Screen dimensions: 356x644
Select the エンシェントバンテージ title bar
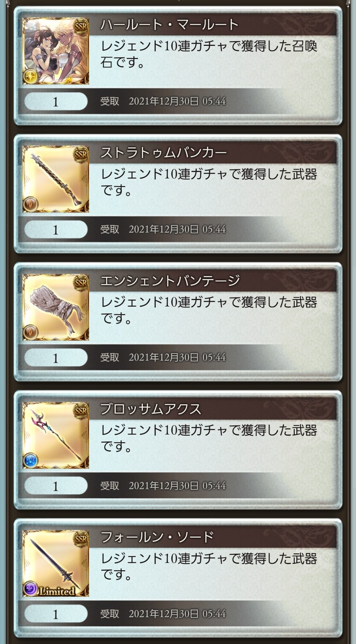coord(213,281)
